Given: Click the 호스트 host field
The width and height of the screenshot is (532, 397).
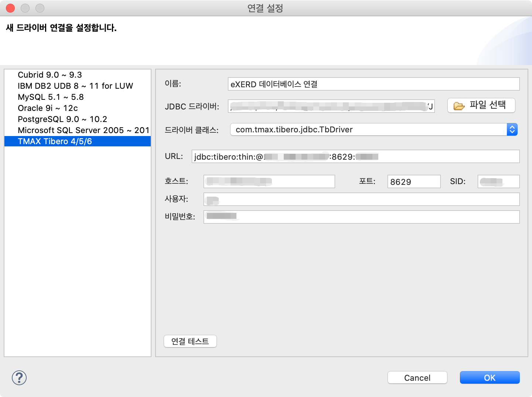Looking at the screenshot, I should coord(269,181).
